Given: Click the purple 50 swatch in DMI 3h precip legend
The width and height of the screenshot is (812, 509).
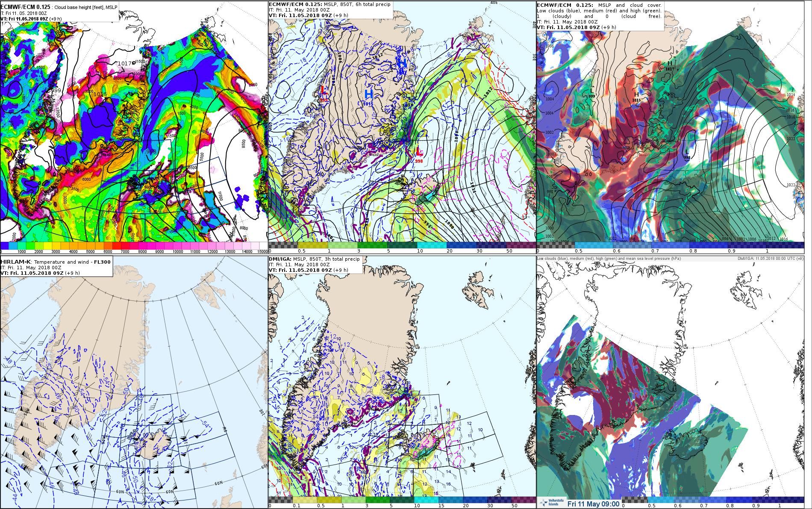Looking at the screenshot, I should click(523, 500).
